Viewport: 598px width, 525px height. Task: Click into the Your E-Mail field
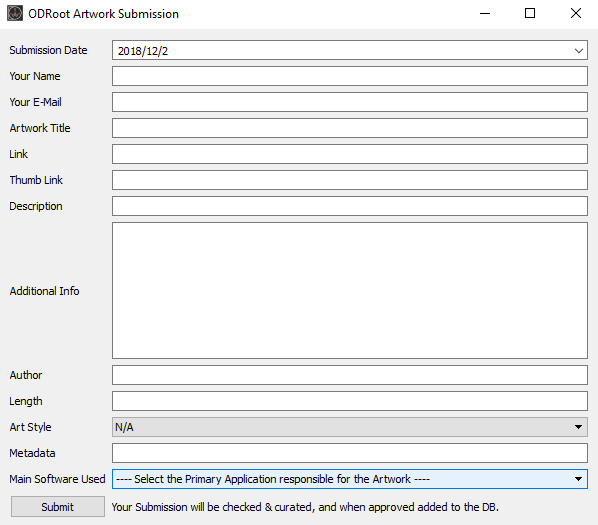click(x=350, y=102)
